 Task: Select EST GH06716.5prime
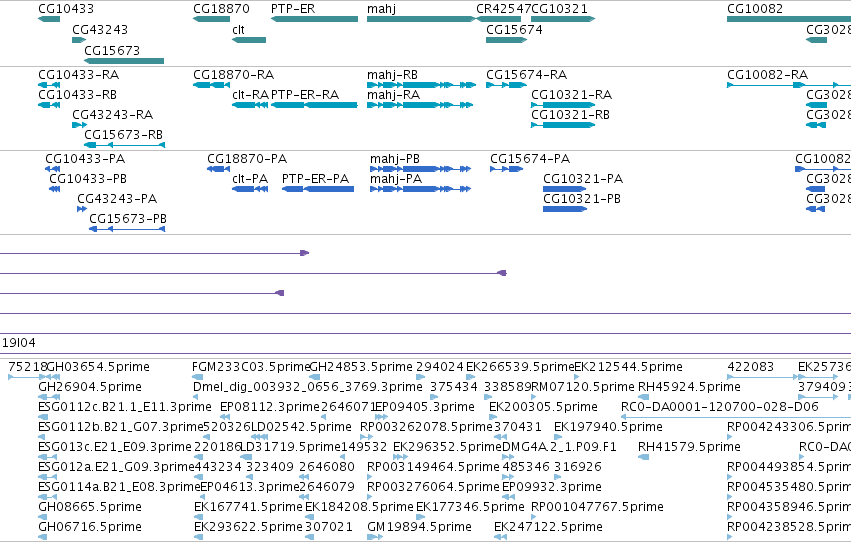click(90, 527)
